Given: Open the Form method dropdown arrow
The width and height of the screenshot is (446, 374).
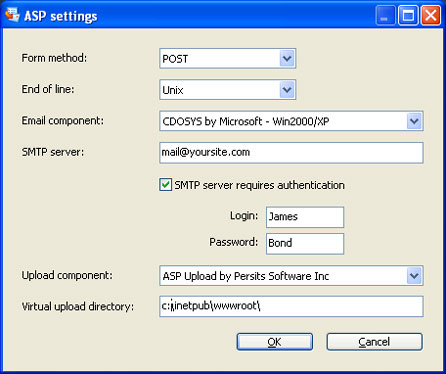Looking at the screenshot, I should pyautogui.click(x=287, y=59).
